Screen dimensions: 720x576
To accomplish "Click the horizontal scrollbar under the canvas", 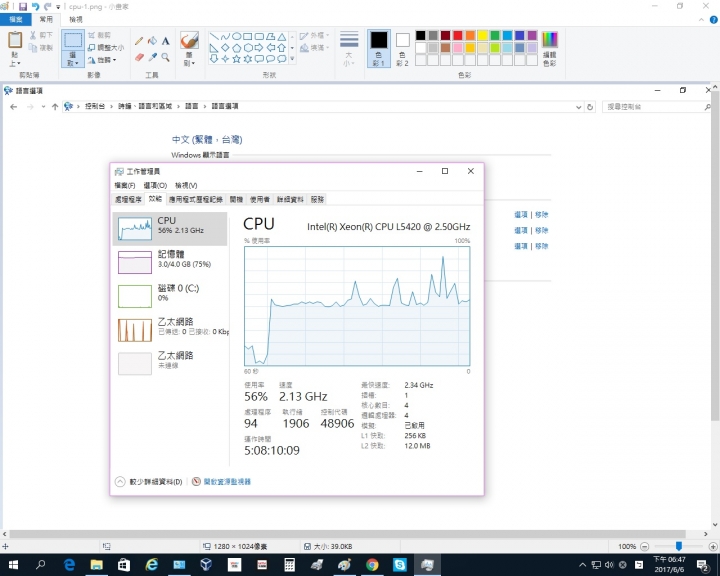I will coord(348,534).
